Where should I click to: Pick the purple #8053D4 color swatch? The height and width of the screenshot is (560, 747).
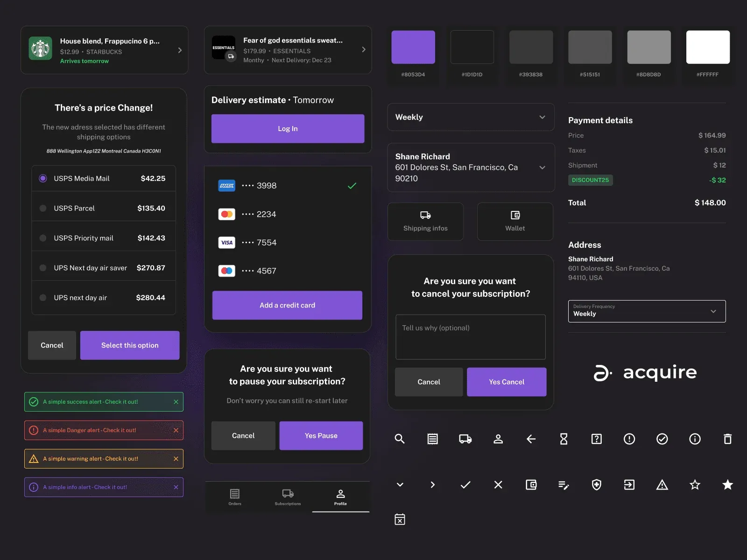pos(413,47)
